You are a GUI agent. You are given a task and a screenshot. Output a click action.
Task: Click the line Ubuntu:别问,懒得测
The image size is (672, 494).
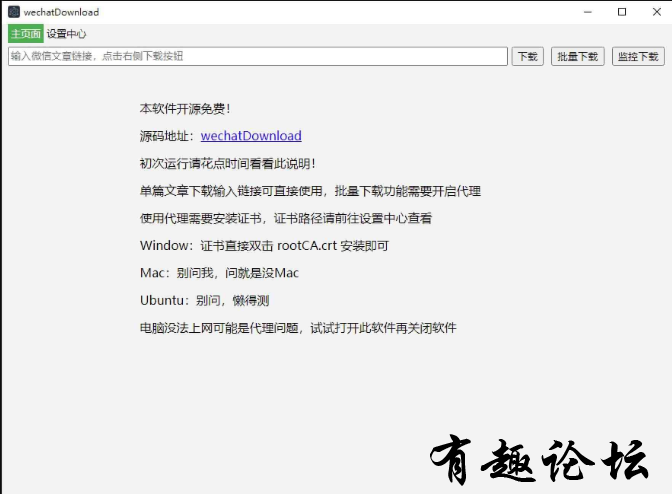pos(204,300)
